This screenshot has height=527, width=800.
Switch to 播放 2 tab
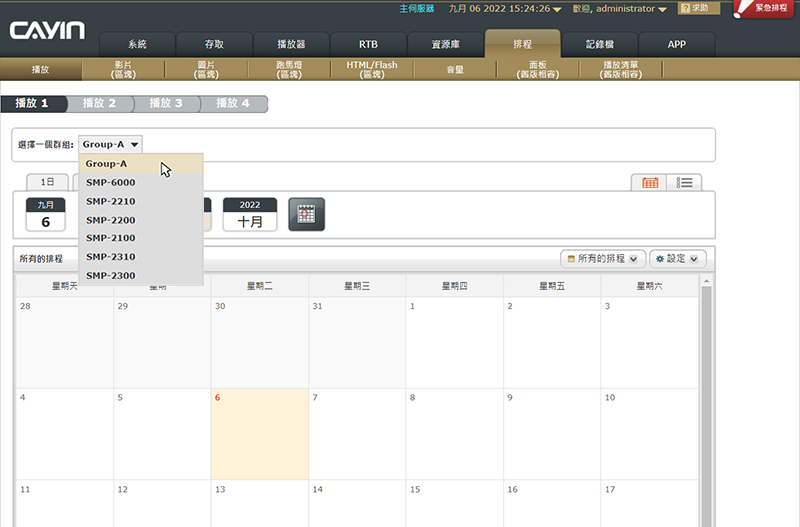pyautogui.click(x=100, y=104)
